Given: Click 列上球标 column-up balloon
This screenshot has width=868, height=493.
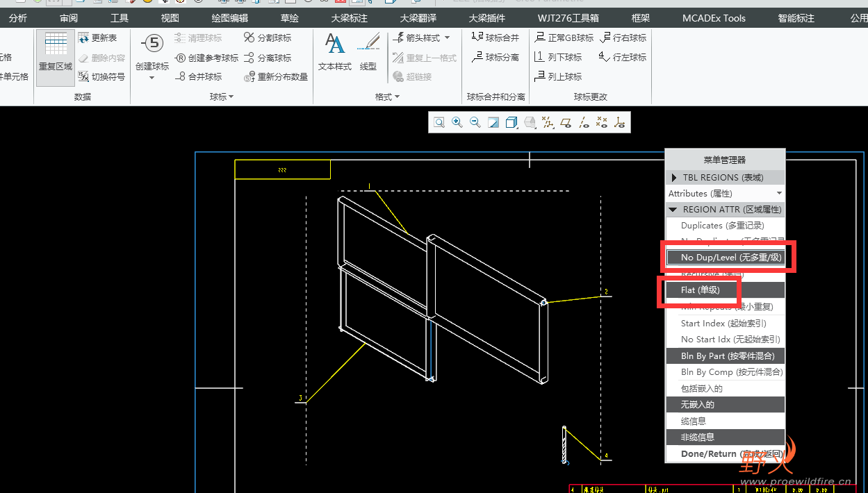Looking at the screenshot, I should click(558, 76).
